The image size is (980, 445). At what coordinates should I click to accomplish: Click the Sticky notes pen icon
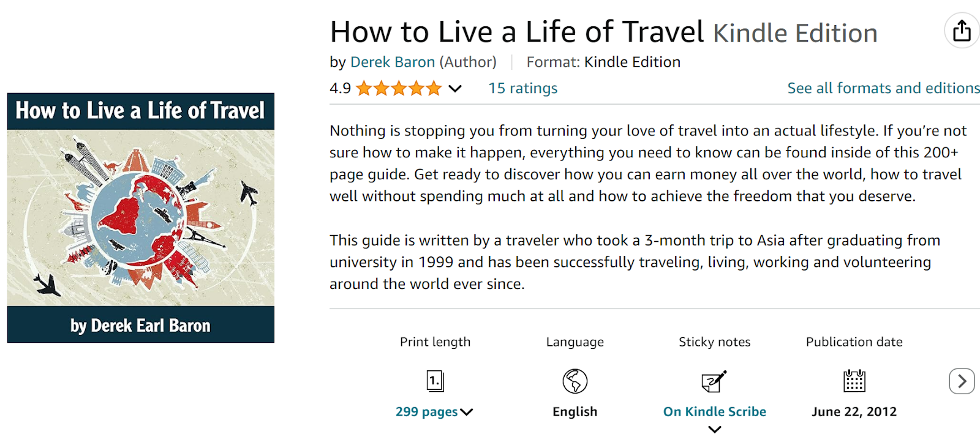[714, 381]
